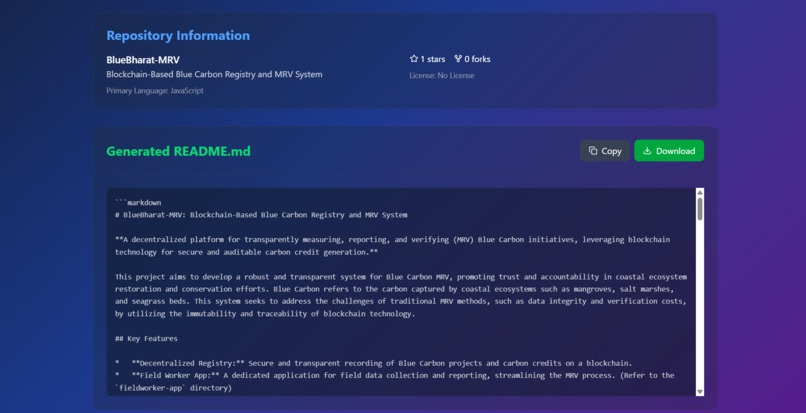
Task: Click the License: No License text
Action: (x=442, y=76)
